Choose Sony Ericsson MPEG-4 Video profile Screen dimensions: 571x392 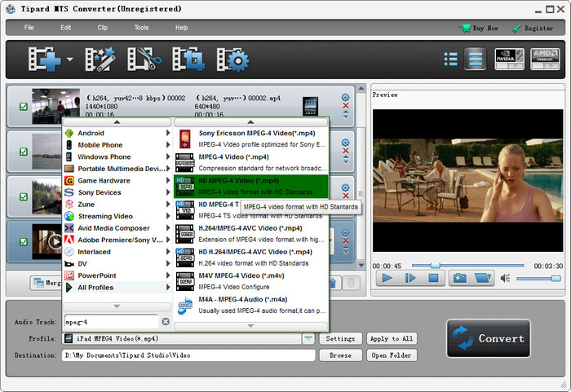tap(251, 139)
